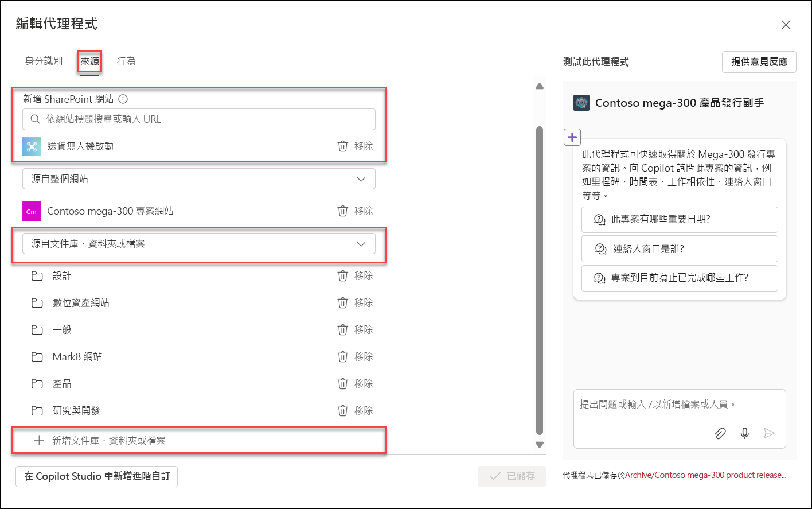Click the 提供意見反應 button
The height and width of the screenshot is (509, 812).
pyautogui.click(x=759, y=62)
